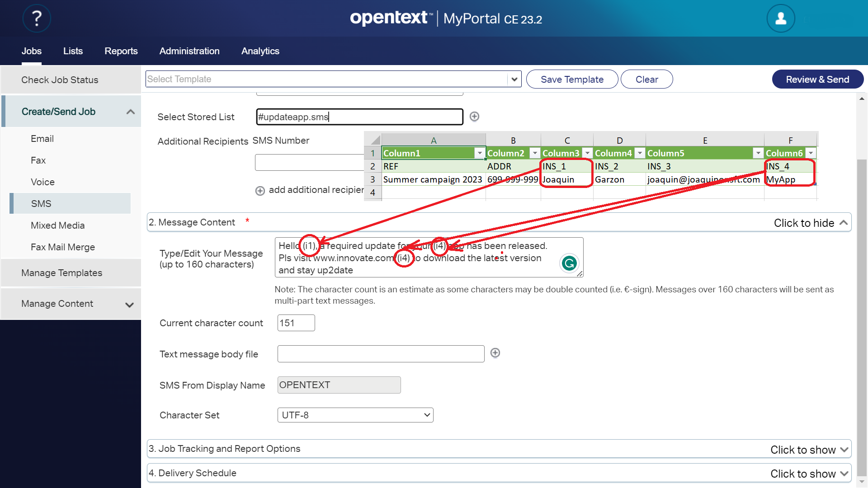
Task: Open the help question mark icon
Action: point(37,19)
